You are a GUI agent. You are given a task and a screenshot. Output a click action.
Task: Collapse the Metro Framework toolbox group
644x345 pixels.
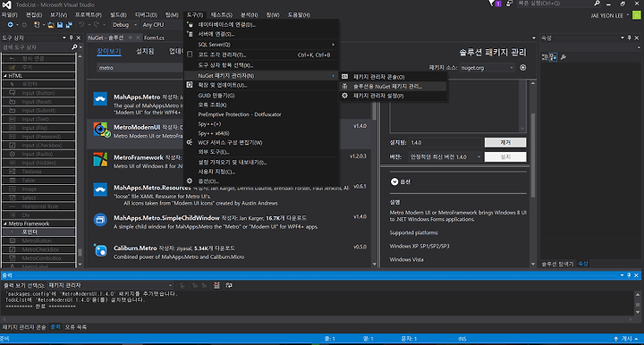[5, 223]
